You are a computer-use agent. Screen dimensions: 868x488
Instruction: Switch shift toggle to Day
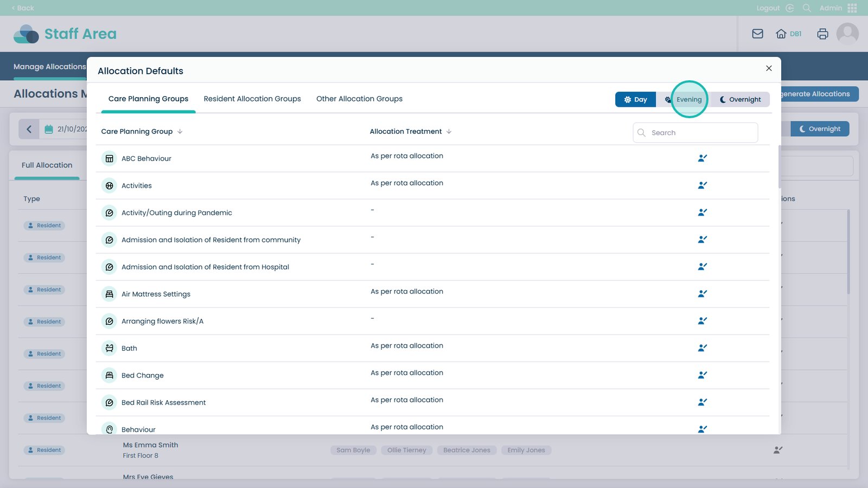tap(635, 100)
